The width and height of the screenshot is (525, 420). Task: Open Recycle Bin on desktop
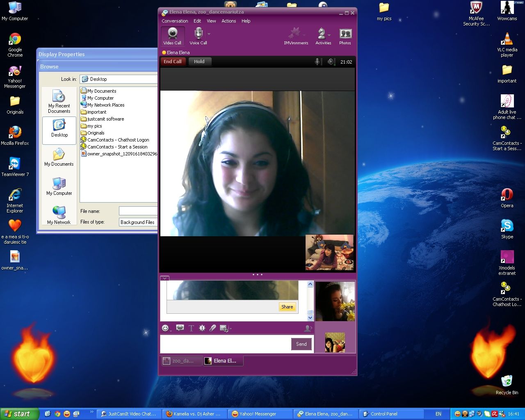click(507, 385)
